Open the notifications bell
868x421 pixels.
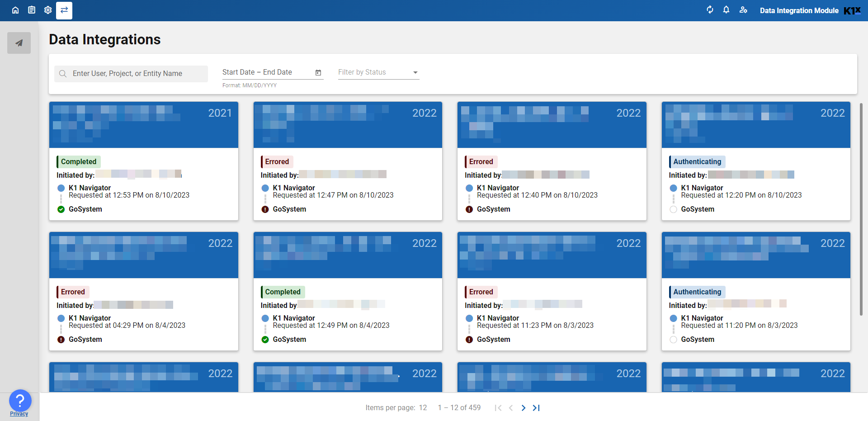(x=726, y=10)
